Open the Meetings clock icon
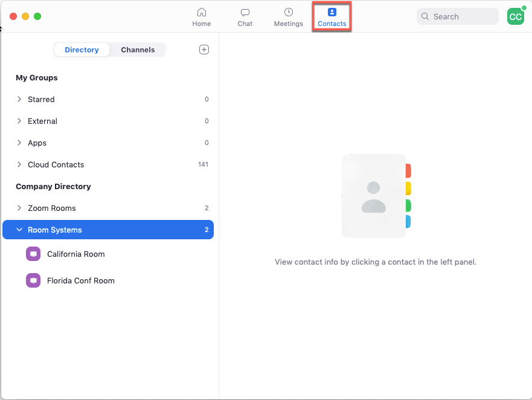This screenshot has height=400, width=532. point(289,12)
